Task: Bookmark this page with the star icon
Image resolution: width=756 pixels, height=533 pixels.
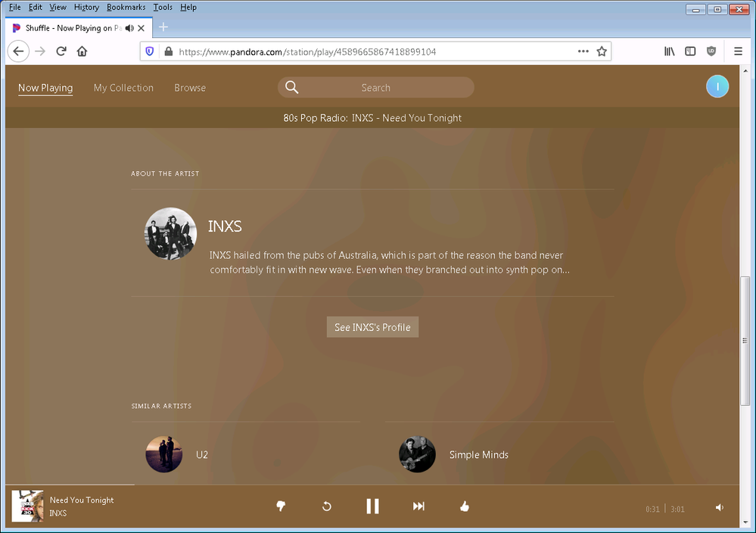Action: (602, 51)
